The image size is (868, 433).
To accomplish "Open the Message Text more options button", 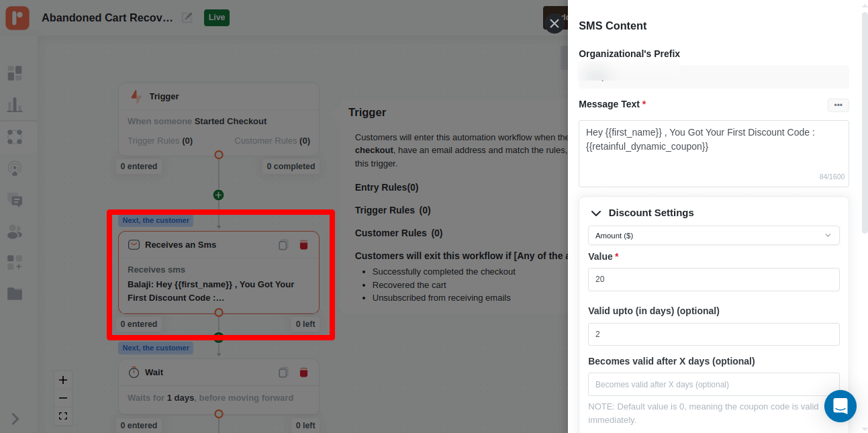I will pyautogui.click(x=838, y=105).
